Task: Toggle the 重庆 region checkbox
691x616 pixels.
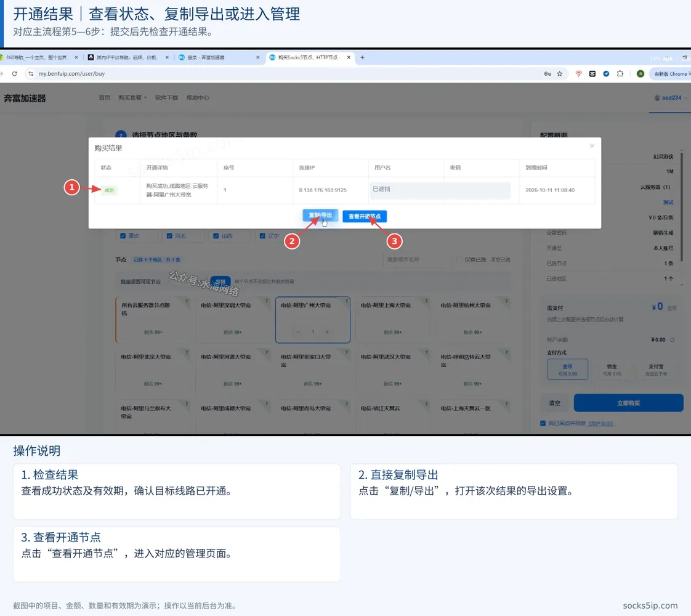Action: (x=123, y=236)
